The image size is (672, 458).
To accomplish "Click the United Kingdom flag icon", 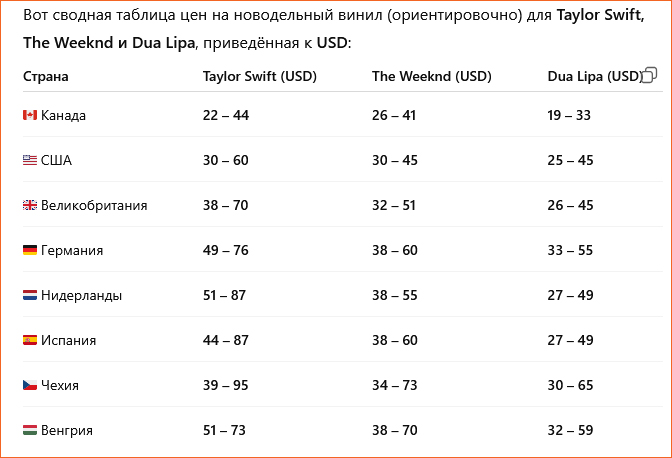I will pos(30,205).
